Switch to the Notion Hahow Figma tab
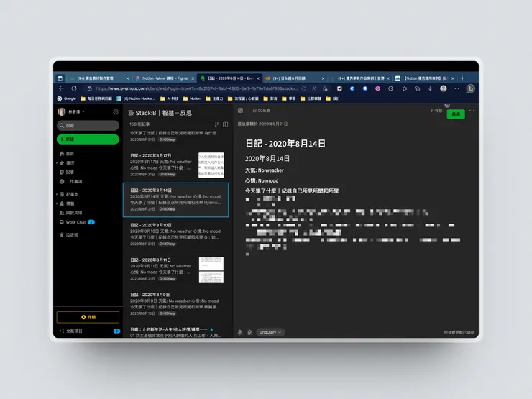The width and height of the screenshot is (532, 399). [x=165, y=78]
